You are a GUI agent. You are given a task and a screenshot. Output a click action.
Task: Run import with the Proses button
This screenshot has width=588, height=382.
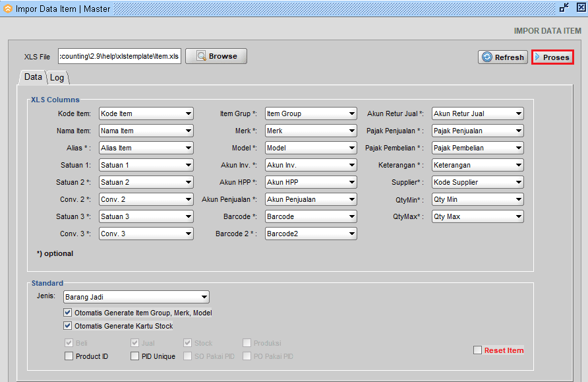point(552,57)
